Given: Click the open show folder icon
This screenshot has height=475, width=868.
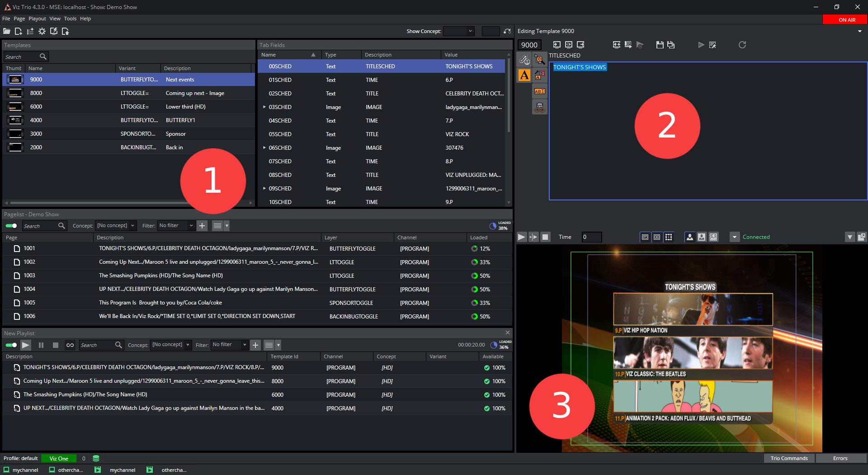Looking at the screenshot, I should pos(7,31).
